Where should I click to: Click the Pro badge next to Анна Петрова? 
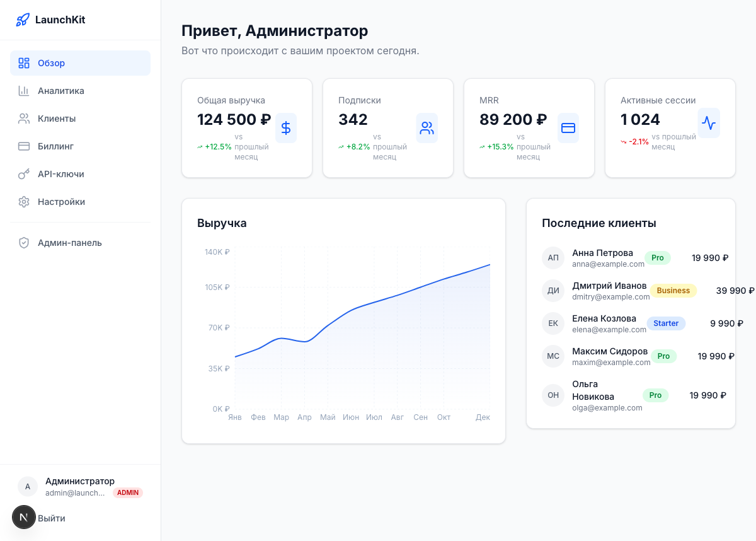tap(657, 258)
